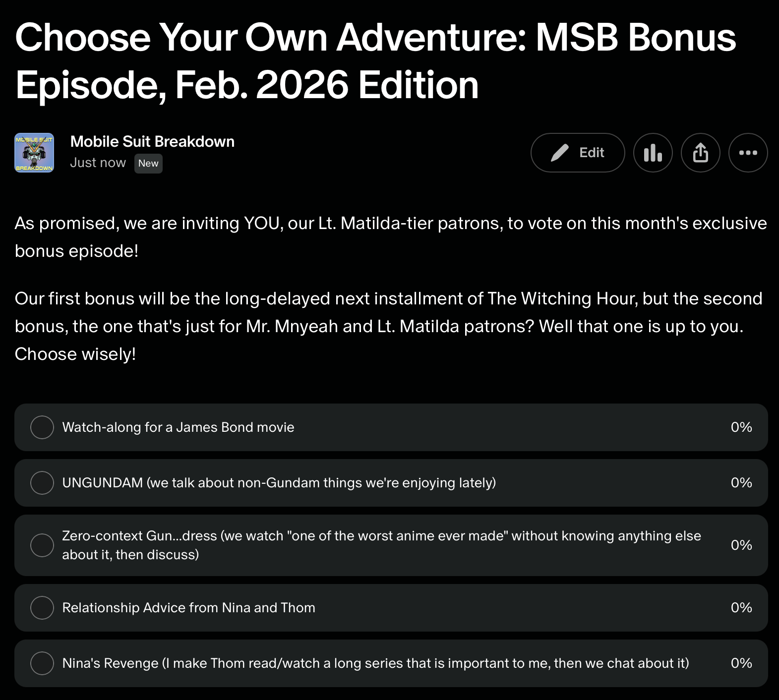The width and height of the screenshot is (779, 700).
Task: Select the James Bond watch-along radio button
Action: click(42, 427)
